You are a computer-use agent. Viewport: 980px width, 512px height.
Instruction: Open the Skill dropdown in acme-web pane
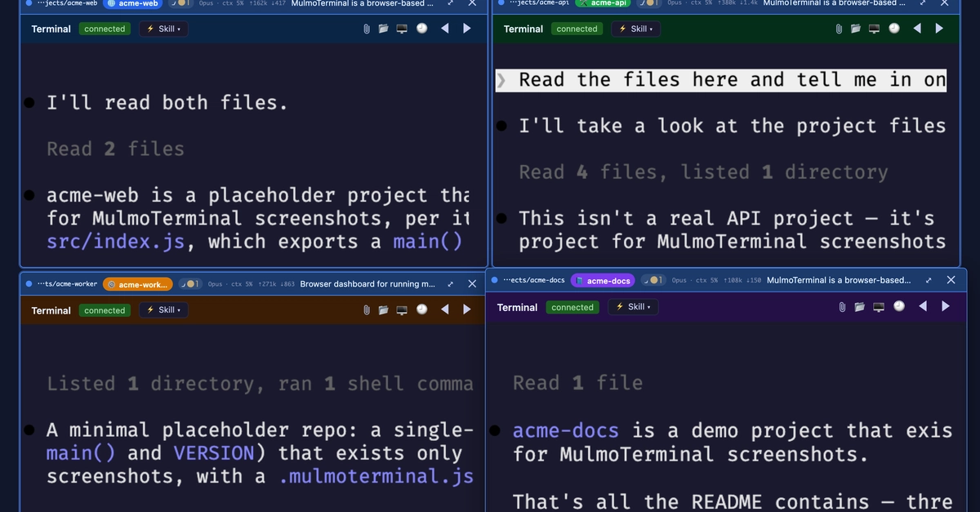162,29
